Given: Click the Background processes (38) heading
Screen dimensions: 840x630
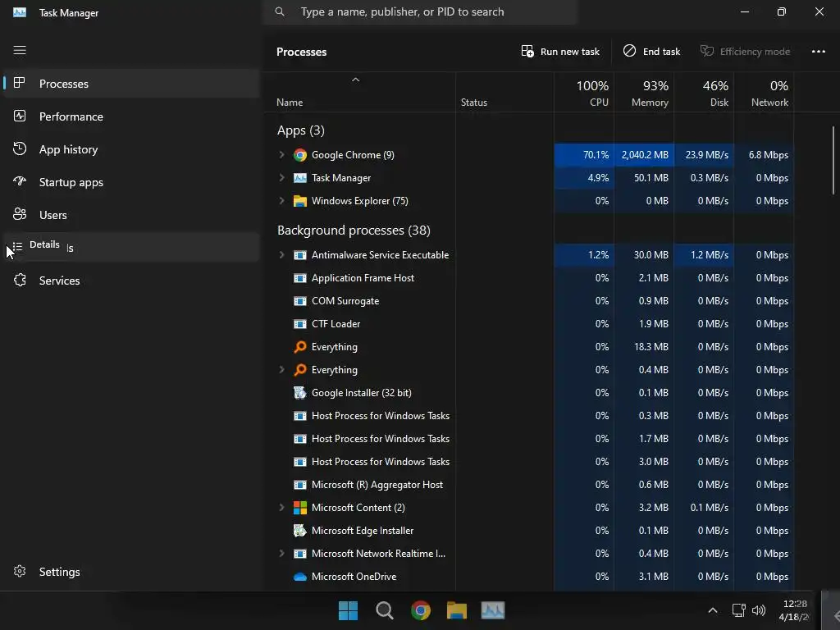Looking at the screenshot, I should 354,231.
